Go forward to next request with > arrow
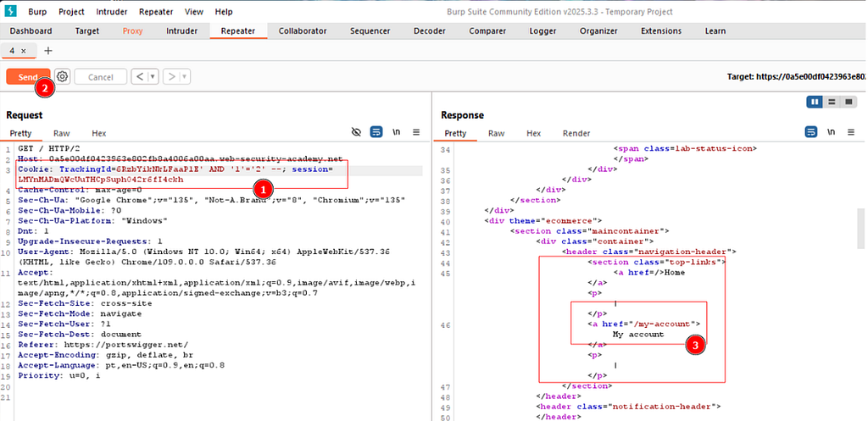 pos(171,77)
